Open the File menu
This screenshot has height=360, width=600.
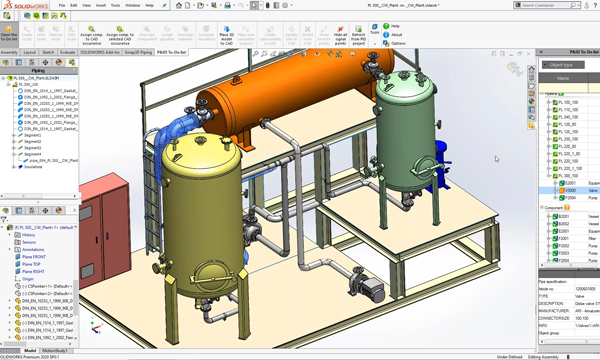click(62, 5)
